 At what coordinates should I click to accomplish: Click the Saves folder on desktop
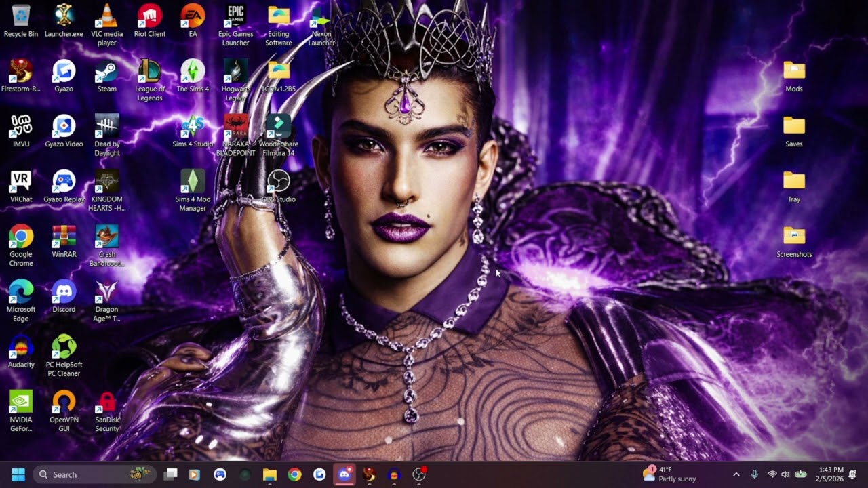click(x=794, y=131)
